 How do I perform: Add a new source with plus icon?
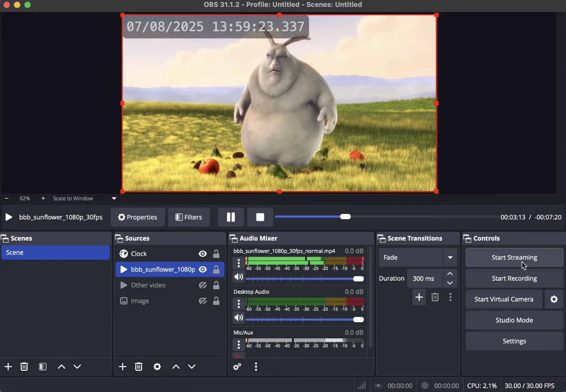pyautogui.click(x=123, y=367)
